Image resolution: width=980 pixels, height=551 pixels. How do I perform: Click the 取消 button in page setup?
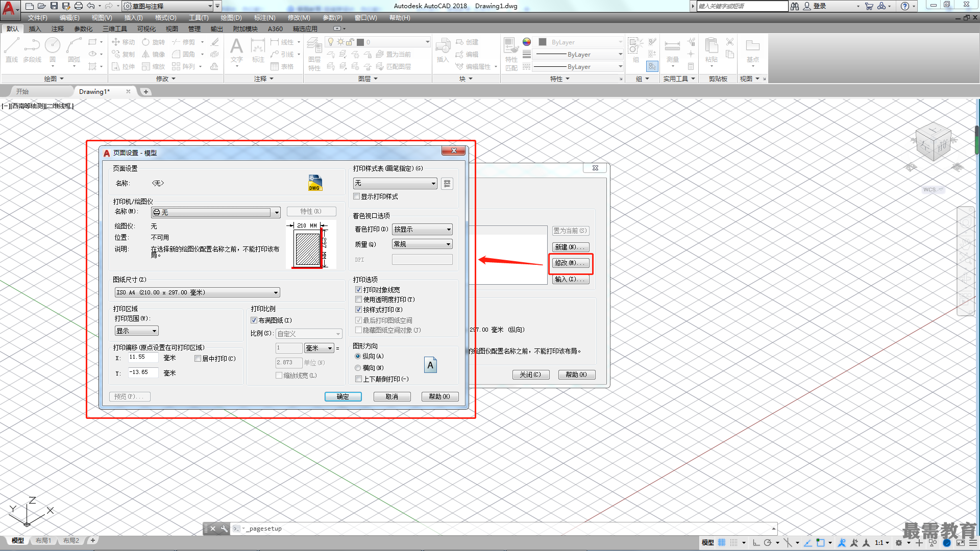392,397
